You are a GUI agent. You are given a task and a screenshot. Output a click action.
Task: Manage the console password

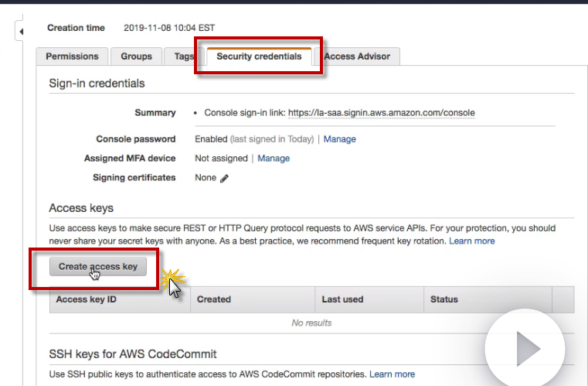click(x=339, y=139)
